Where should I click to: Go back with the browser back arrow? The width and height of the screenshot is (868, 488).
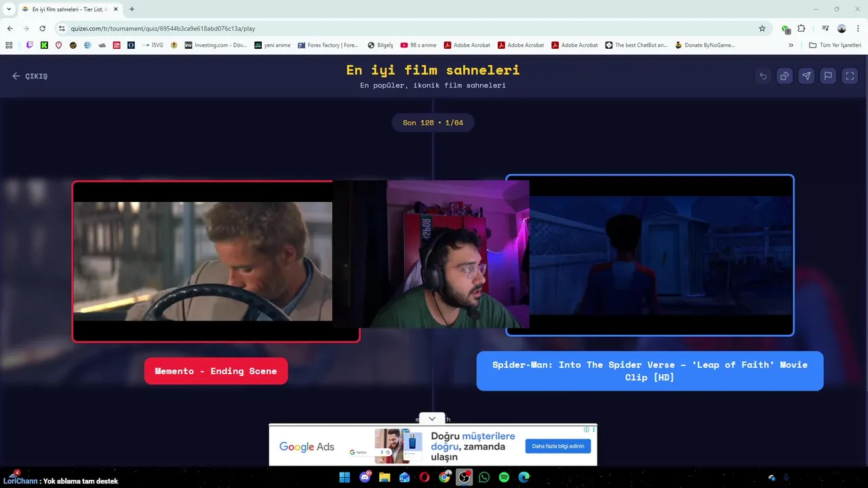click(9, 28)
